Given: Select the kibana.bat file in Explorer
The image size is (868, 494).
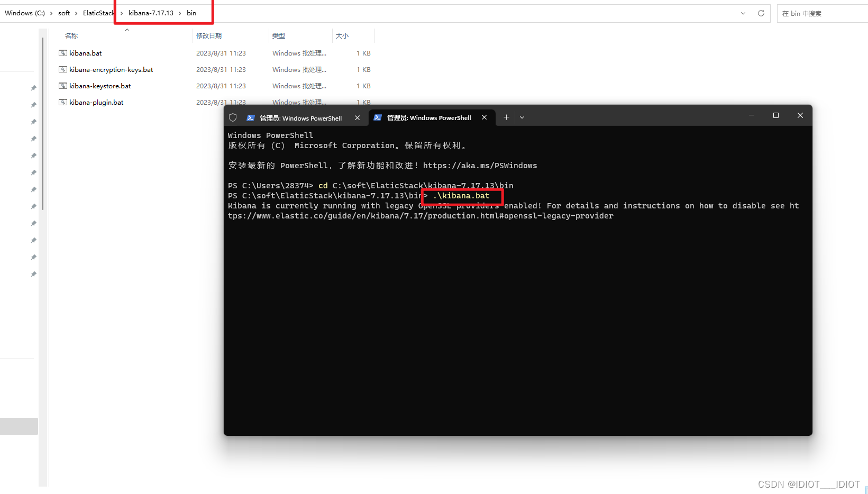Looking at the screenshot, I should (86, 53).
